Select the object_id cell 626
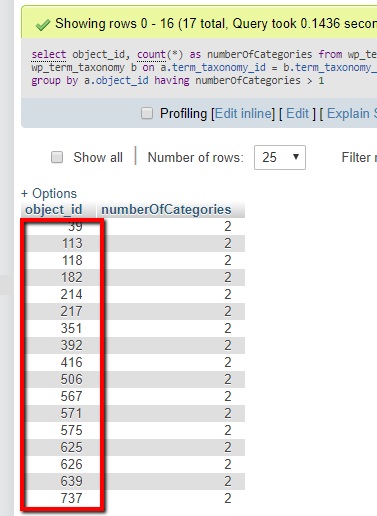Image resolution: width=377 pixels, height=516 pixels. (x=72, y=464)
